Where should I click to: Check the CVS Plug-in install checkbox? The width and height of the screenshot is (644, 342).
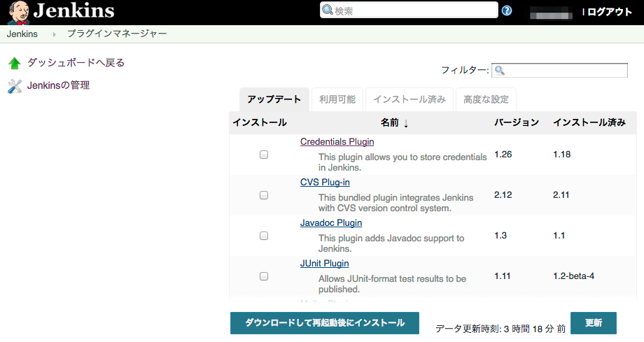(x=264, y=195)
